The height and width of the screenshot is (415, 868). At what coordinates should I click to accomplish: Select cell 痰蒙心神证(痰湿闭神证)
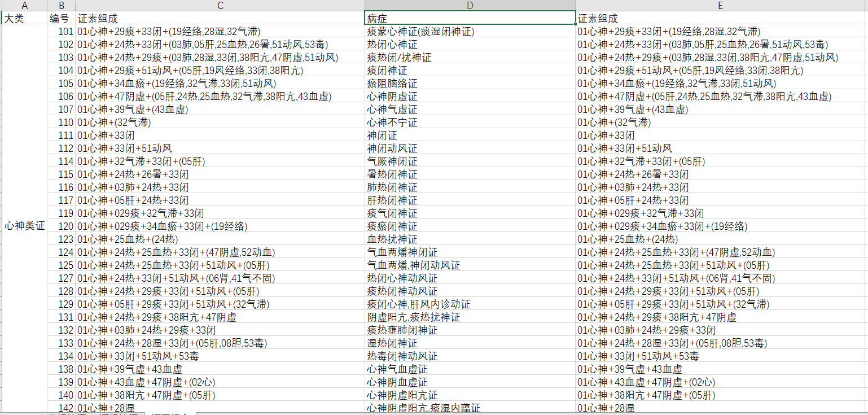point(470,32)
